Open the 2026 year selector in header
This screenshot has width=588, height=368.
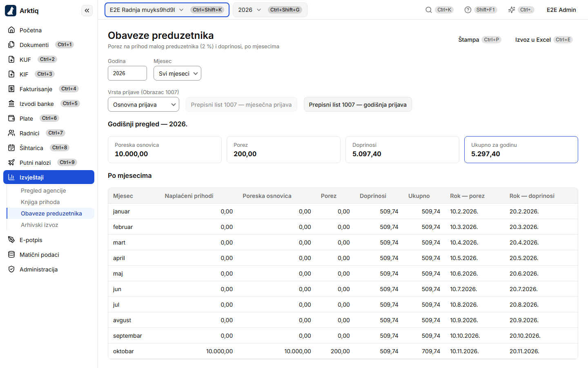click(270, 10)
